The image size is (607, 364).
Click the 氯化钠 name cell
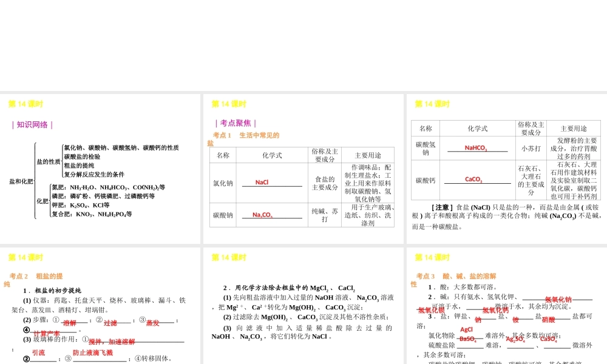[223, 183]
